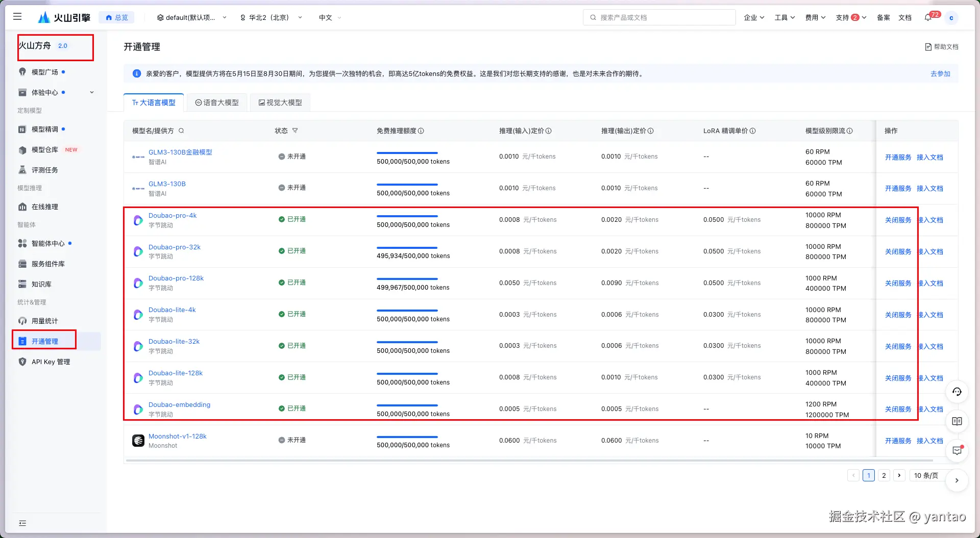Image resolution: width=980 pixels, height=538 pixels.
Task: Click the table horizontal scrollbar
Action: pyautogui.click(x=529, y=460)
